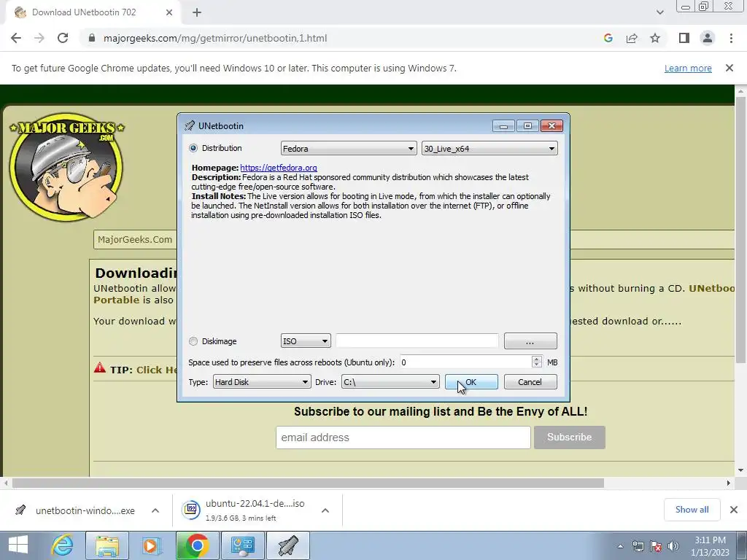Expand options for ubuntu iso download
The width and height of the screenshot is (747, 560).
325,510
